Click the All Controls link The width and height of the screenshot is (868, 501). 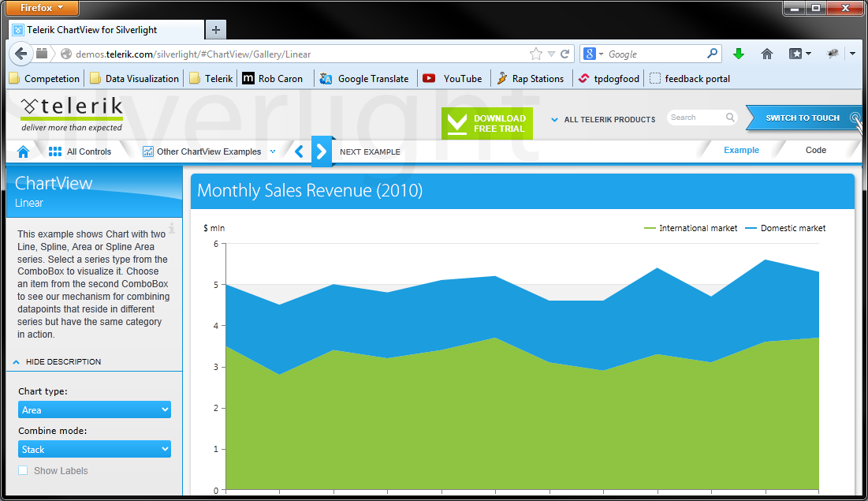point(89,151)
